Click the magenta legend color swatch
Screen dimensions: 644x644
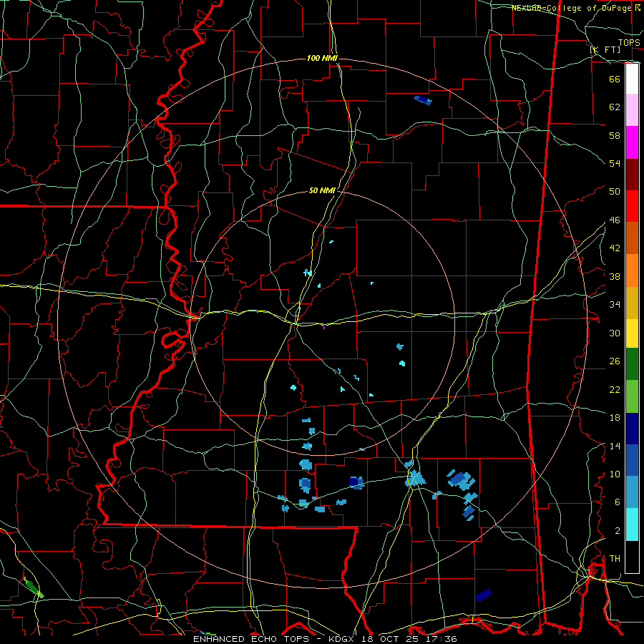632,142
